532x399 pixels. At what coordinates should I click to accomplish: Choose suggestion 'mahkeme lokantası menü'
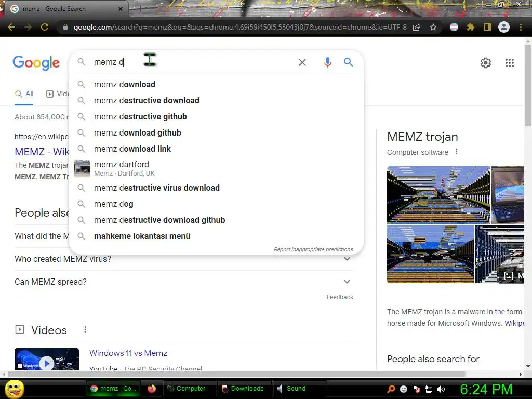tap(216, 236)
